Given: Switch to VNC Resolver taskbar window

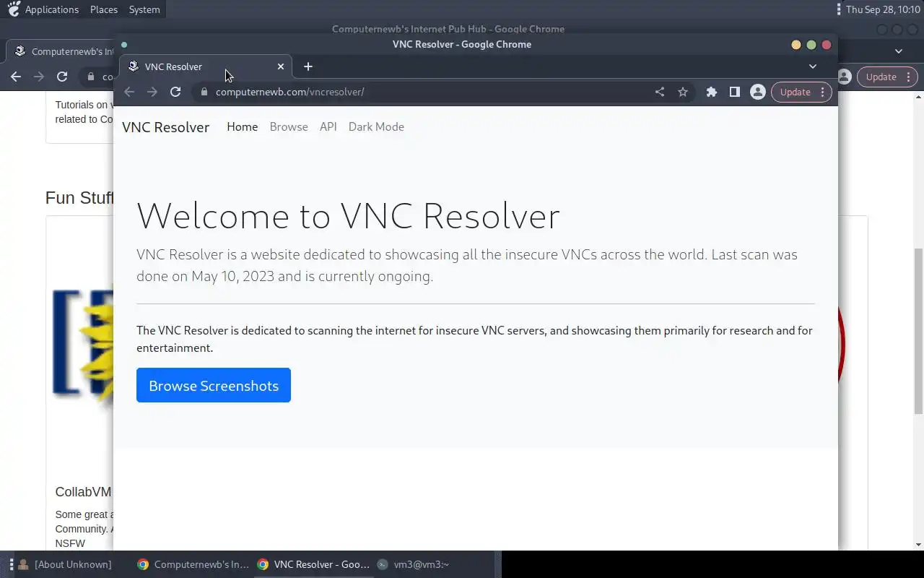Looking at the screenshot, I should click(315, 564).
